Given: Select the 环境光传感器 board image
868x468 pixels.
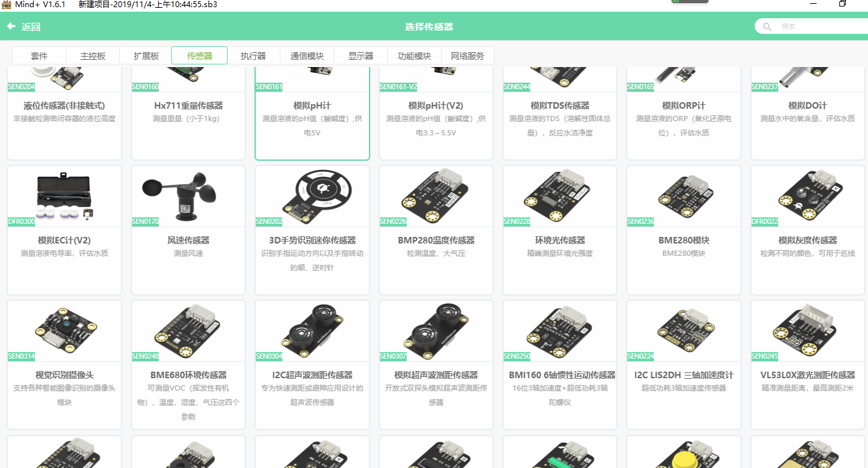Looking at the screenshot, I should click(x=560, y=197).
